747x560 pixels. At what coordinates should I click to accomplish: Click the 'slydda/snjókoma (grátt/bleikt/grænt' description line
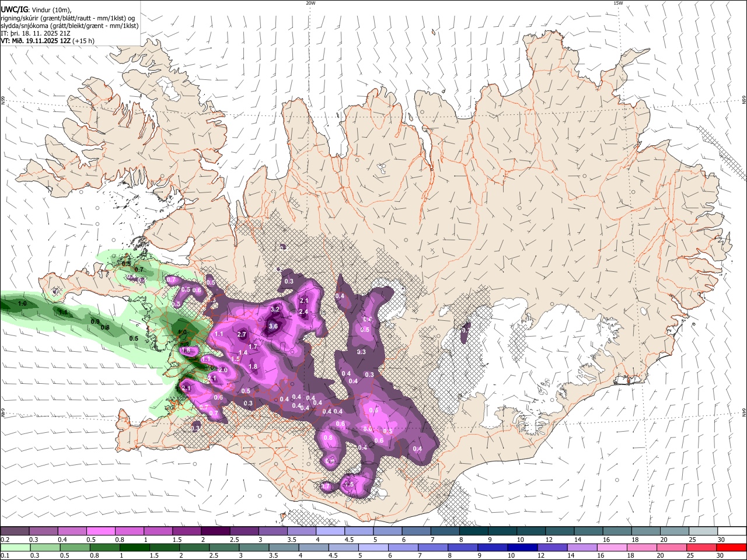tap(69, 26)
